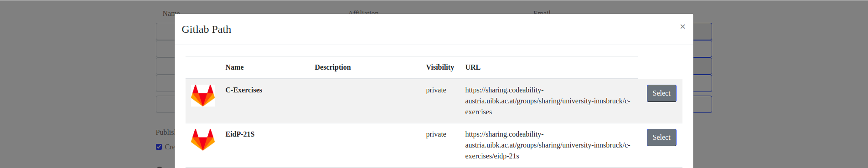Focus the last Email field behind the dialog

coord(703,104)
